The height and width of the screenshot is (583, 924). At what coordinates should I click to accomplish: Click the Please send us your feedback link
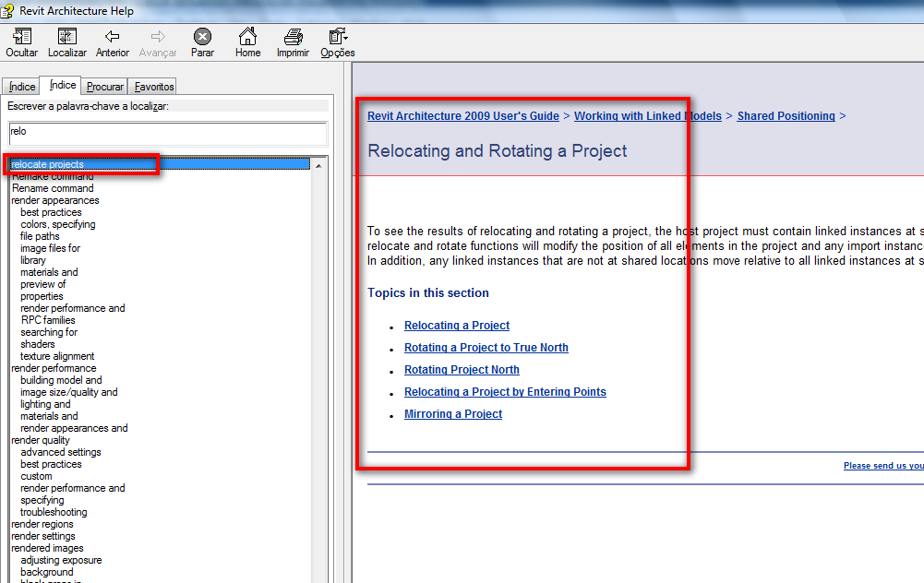(883, 465)
